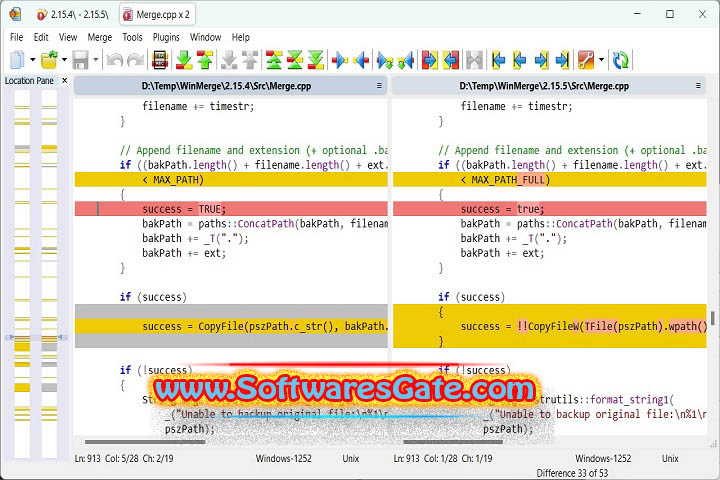Go to the previous difference
Viewport: 720px width, 480px height.
205,60
